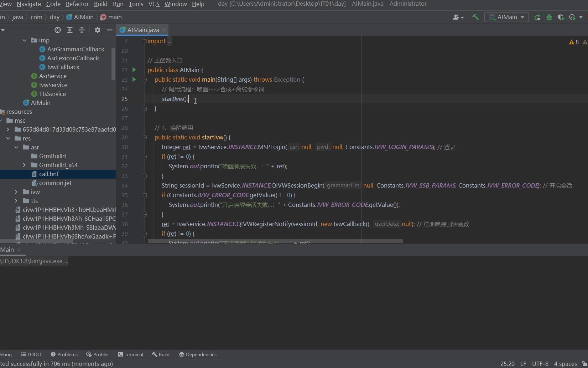Image resolution: width=588 pixels, height=368 pixels.
Task: Click Select Opened File target icon
Action: (58, 30)
